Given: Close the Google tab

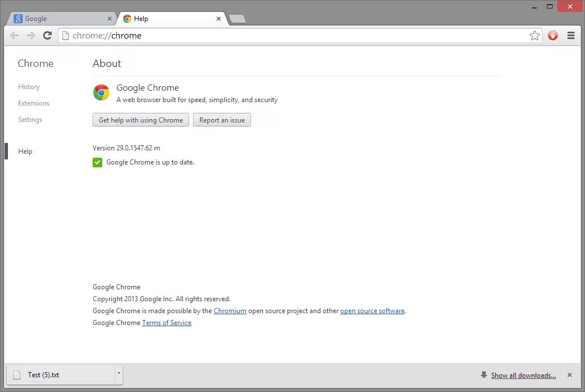Looking at the screenshot, I should pos(109,19).
